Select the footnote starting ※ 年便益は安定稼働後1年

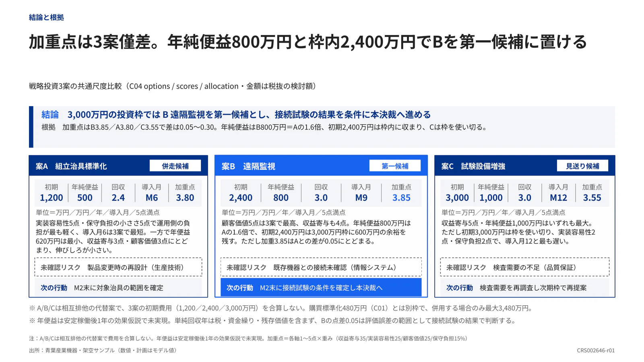(272, 321)
